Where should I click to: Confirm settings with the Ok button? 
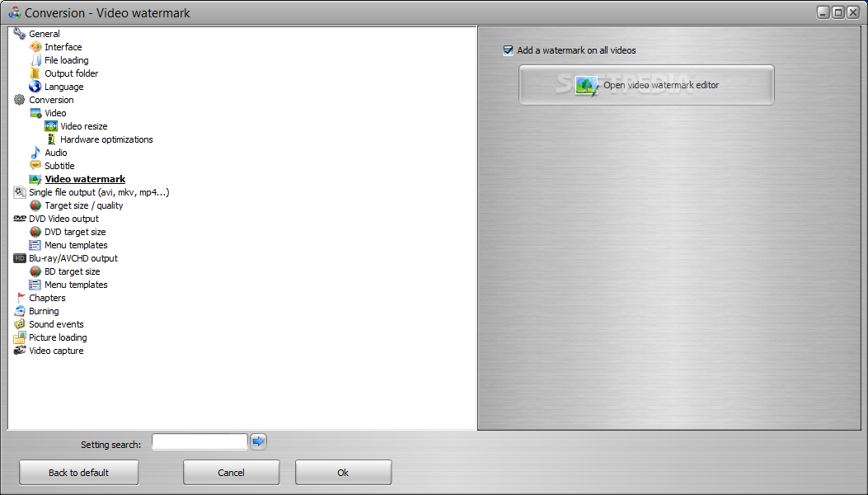pyautogui.click(x=343, y=472)
